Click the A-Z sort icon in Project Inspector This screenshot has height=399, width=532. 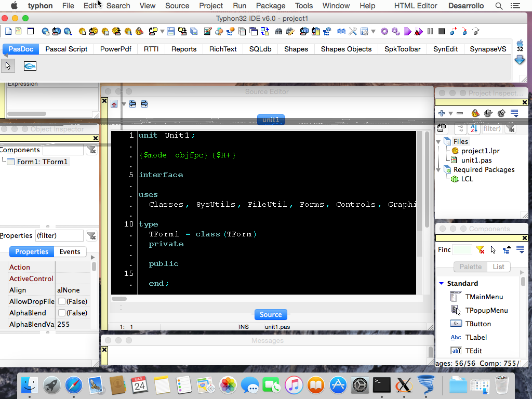pos(474,129)
